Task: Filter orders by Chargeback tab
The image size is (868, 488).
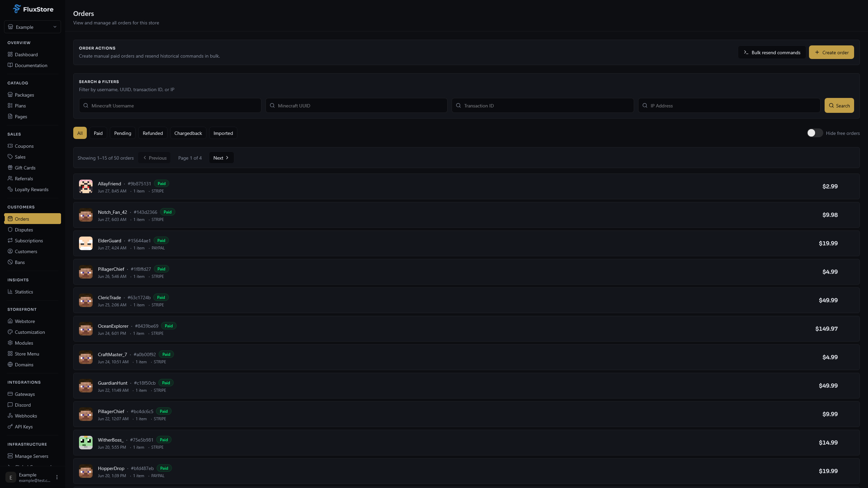Action: 188,133
